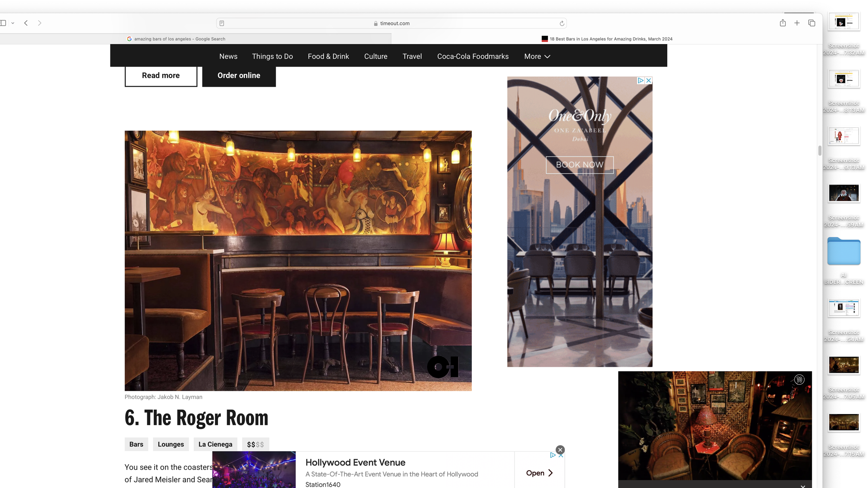Open the AI BIDER...CREEN desktop folder

pyautogui.click(x=844, y=251)
